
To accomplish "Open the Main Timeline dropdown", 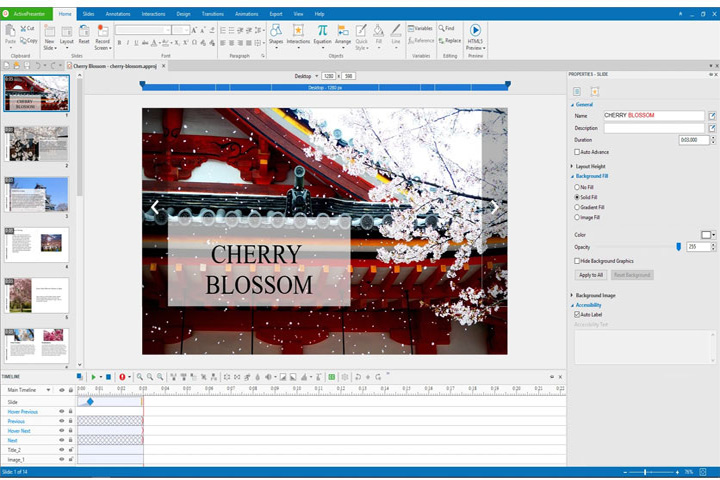I will click(48, 390).
